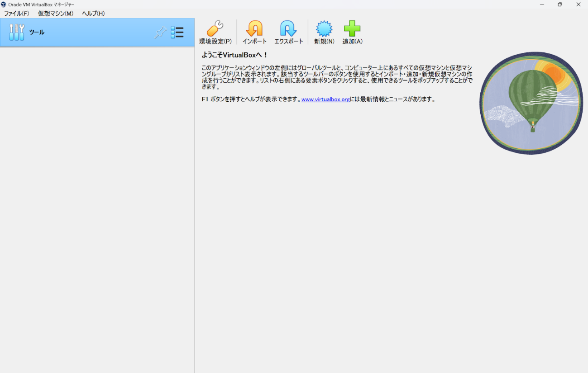Click the empty virtual machine list area

click(x=97, y=203)
